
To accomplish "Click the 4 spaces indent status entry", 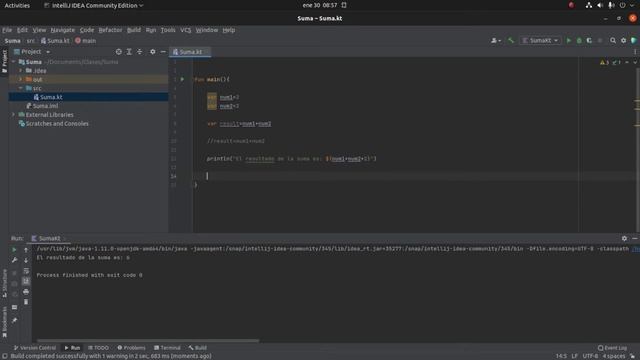I will [x=614, y=356].
